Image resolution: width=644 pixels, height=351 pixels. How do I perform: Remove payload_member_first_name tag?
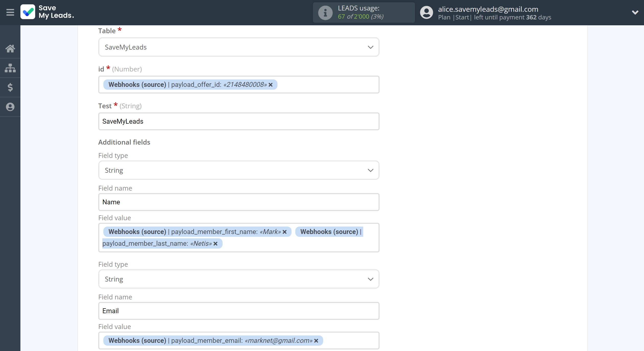[x=285, y=232]
